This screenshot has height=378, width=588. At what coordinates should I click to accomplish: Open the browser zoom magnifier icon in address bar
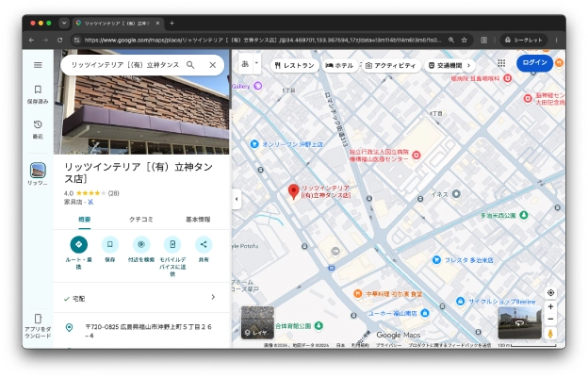pyautogui.click(x=451, y=41)
